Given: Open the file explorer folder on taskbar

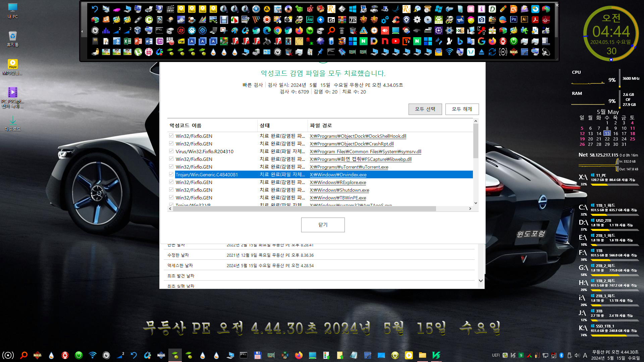Looking at the screenshot, I should coord(422,355).
